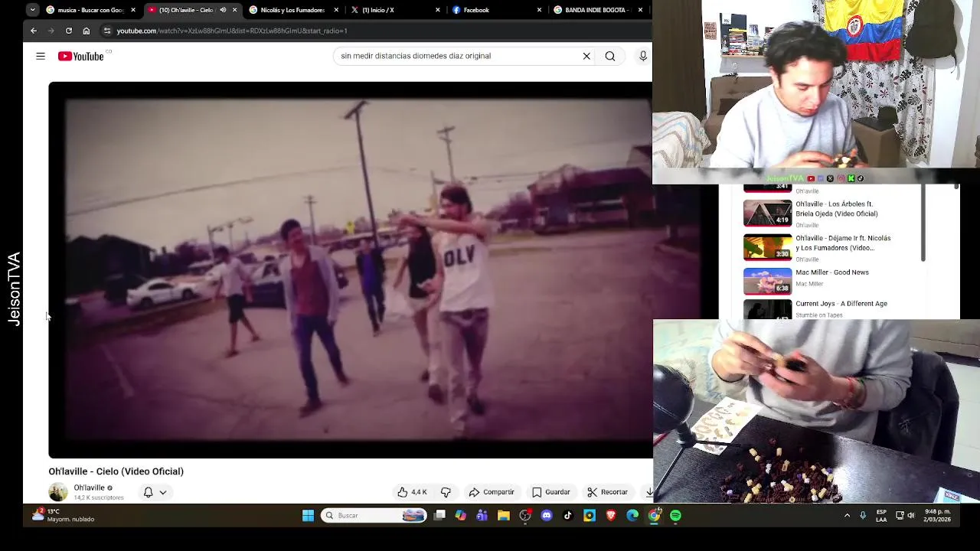Screen dimensions: 980x551
Task: Close the Facebook tab
Action: pyautogui.click(x=539, y=10)
